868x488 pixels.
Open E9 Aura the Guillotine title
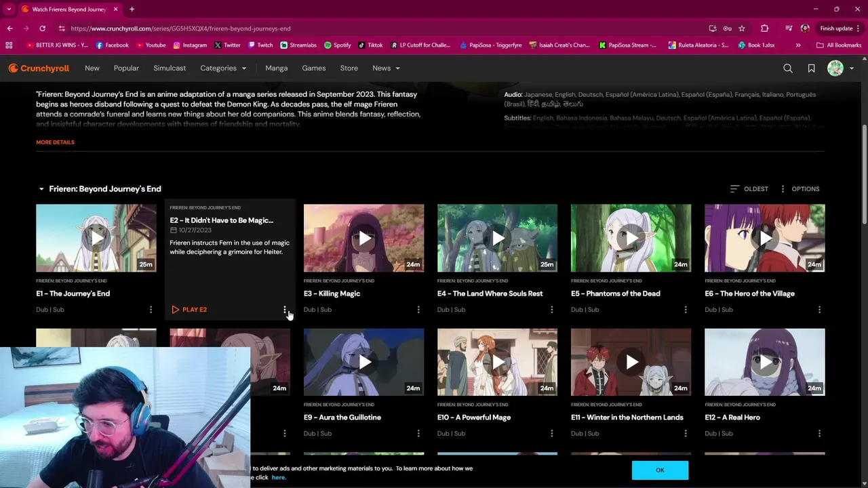coord(342,418)
